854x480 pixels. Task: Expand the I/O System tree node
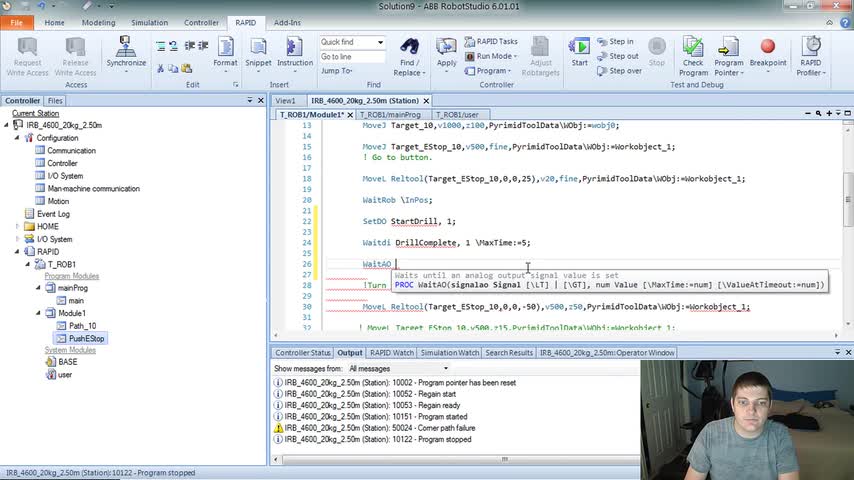[x=17, y=239]
